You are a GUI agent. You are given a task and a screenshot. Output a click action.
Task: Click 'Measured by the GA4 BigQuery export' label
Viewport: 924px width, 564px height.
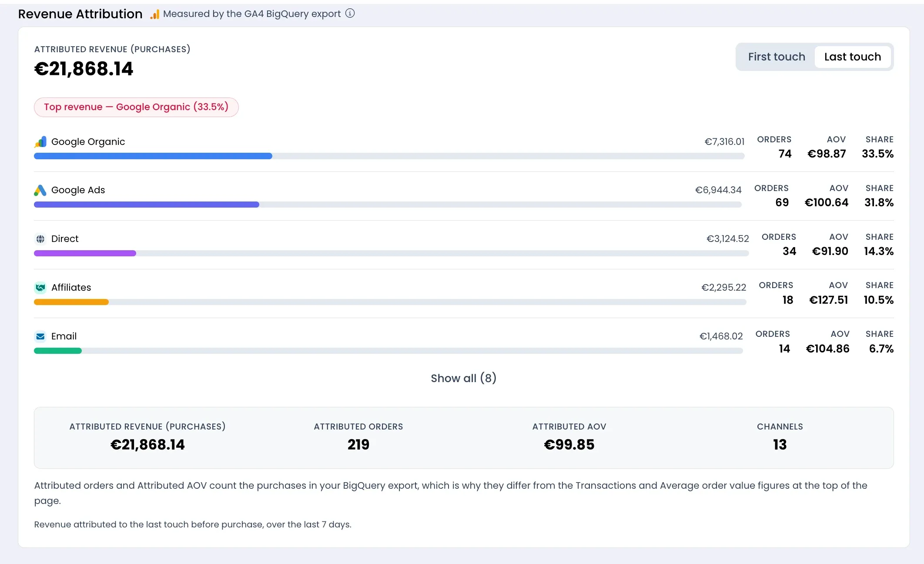(252, 14)
